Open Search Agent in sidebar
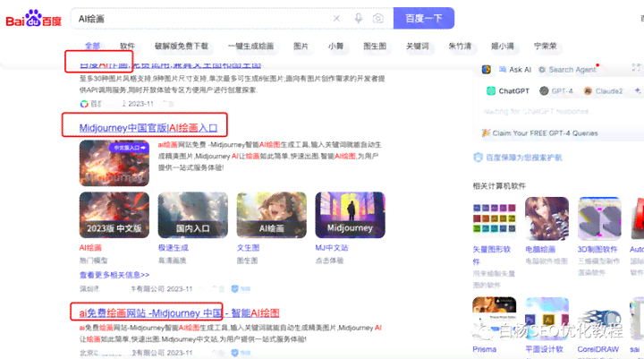Screen dimensions: 644x359 pyautogui.click(x=567, y=70)
